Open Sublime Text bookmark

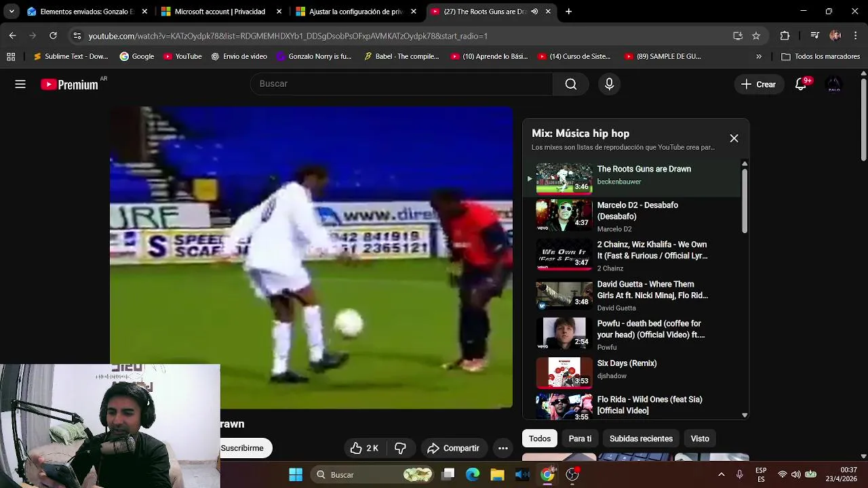pyautogui.click(x=71, y=56)
